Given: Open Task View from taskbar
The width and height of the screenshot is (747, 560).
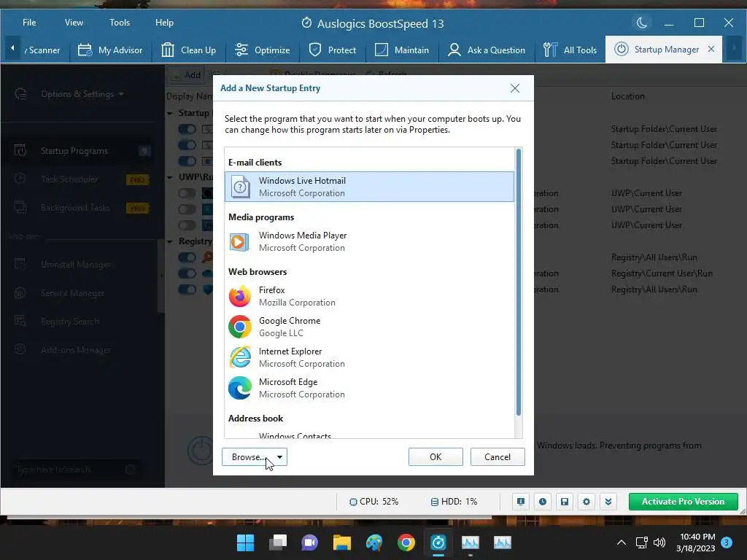Looking at the screenshot, I should pyautogui.click(x=278, y=542).
